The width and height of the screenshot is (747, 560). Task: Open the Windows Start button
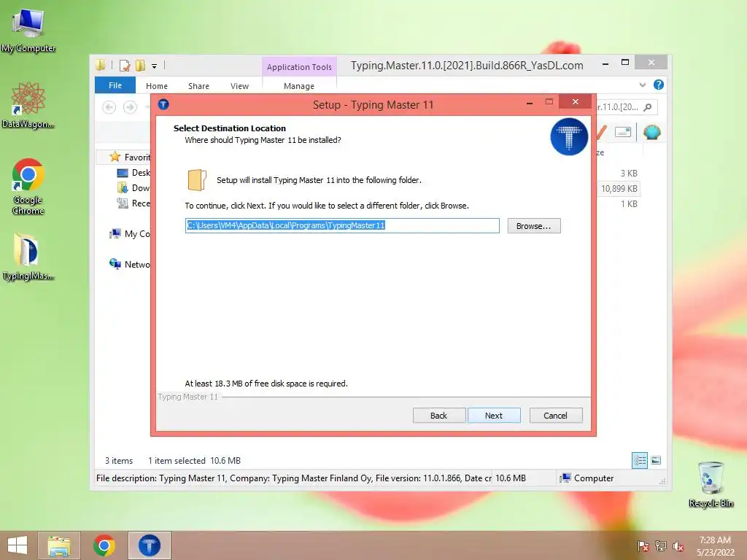[18, 545]
